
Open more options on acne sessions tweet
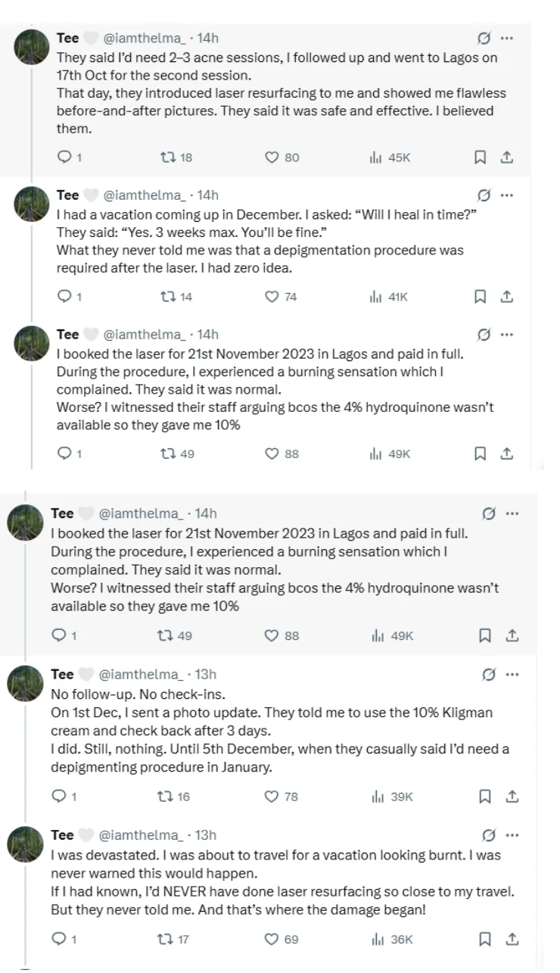[507, 38]
